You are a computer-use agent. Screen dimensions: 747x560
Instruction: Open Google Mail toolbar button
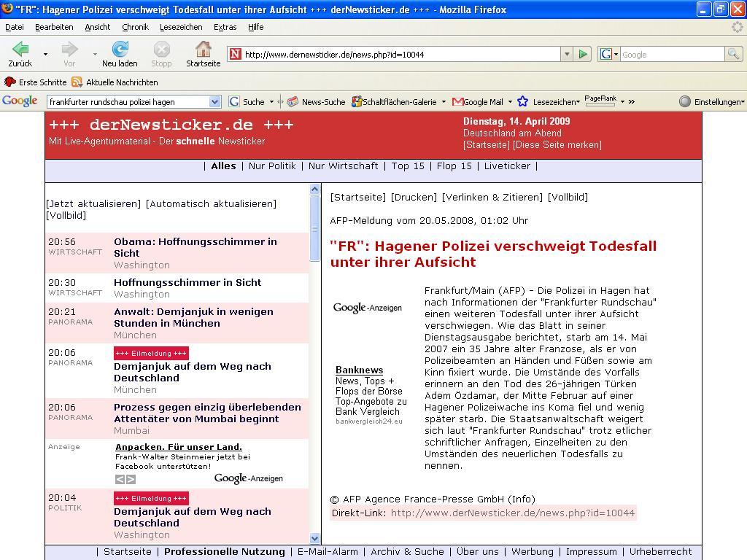pyautogui.click(x=478, y=101)
